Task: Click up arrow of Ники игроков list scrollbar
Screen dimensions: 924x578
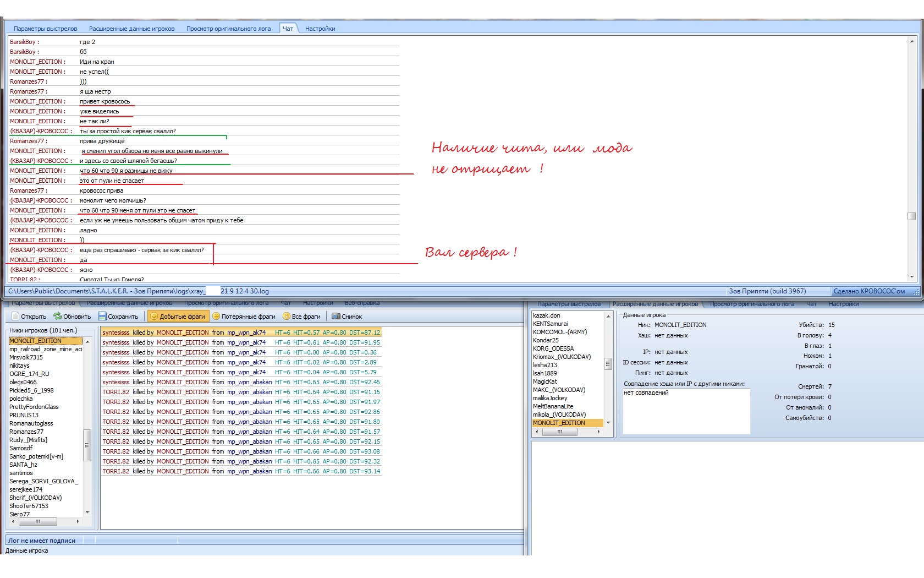Action: 87,342
